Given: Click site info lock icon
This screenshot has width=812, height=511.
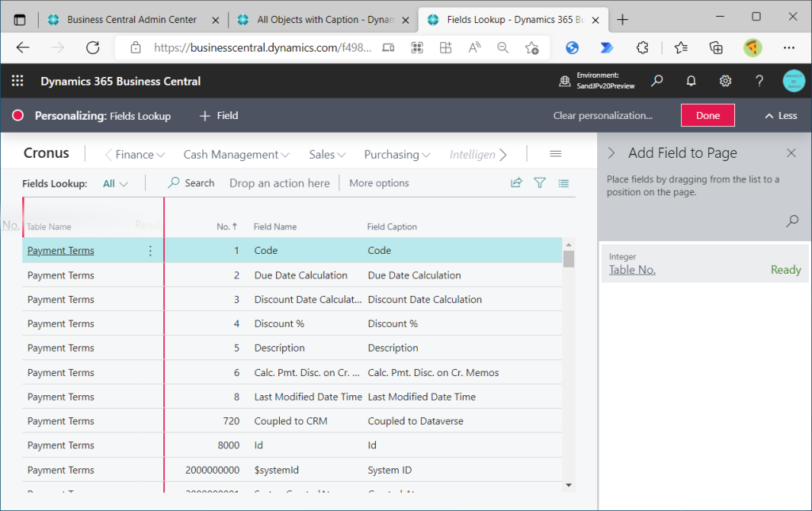Looking at the screenshot, I should click(x=136, y=48).
